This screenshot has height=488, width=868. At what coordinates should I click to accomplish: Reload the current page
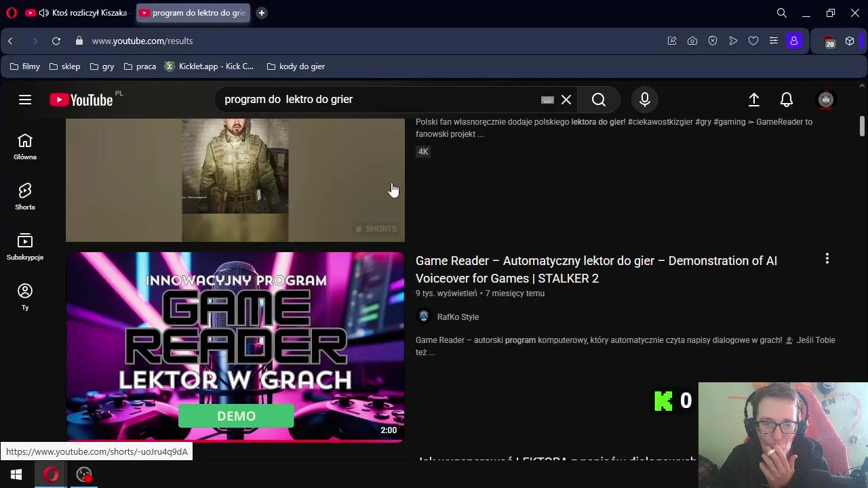tap(56, 41)
